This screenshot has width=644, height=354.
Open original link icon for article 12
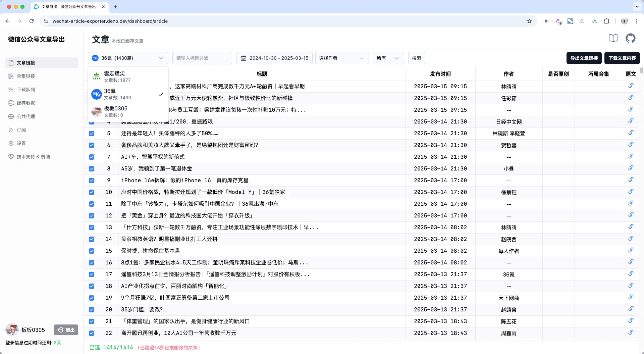(631, 215)
